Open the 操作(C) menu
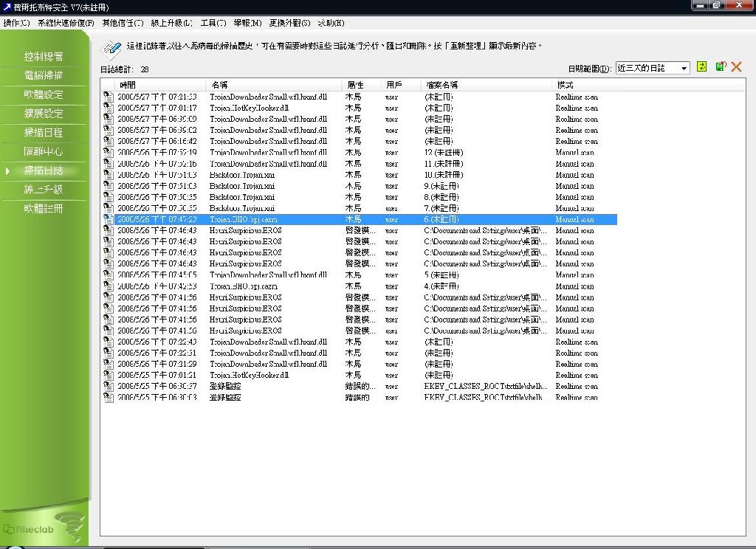Image resolution: width=756 pixels, height=549 pixels. [16, 23]
